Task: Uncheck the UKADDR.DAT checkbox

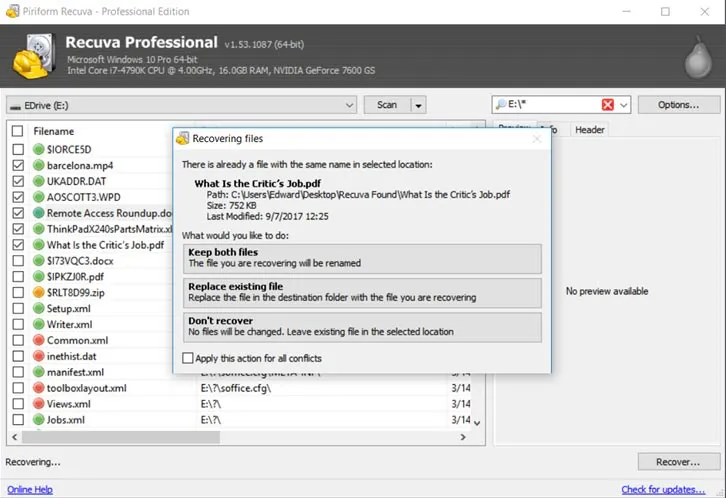Action: [18, 181]
